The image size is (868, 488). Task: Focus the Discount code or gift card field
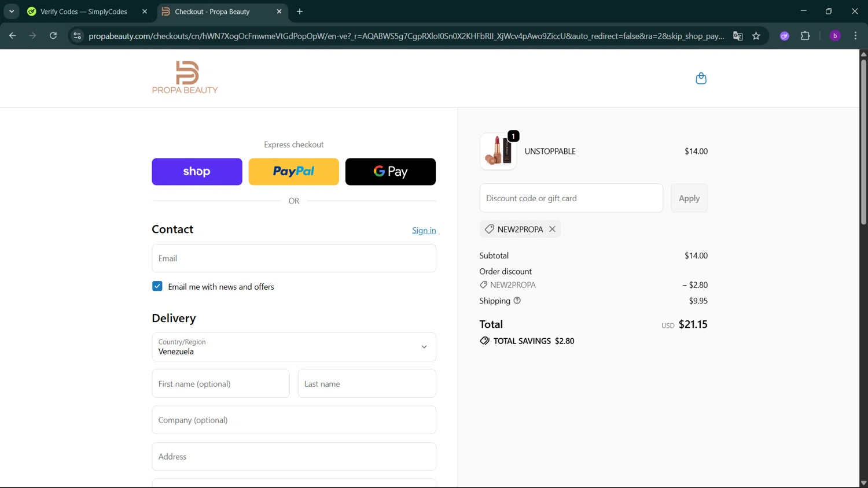[571, 198]
